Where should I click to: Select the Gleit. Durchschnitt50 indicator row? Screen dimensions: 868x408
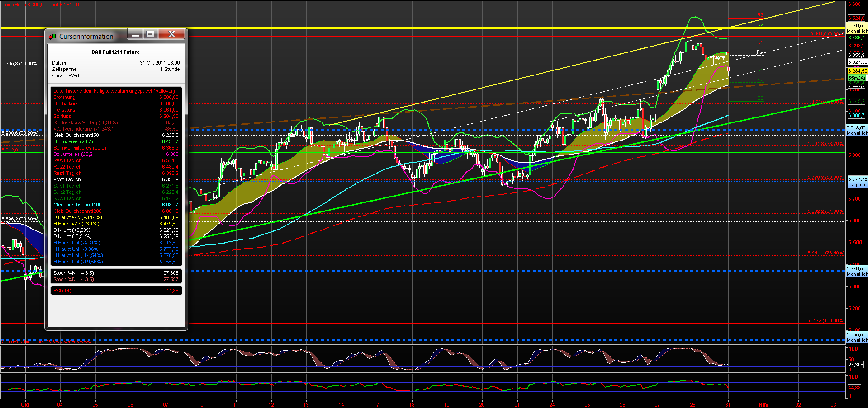[115, 135]
